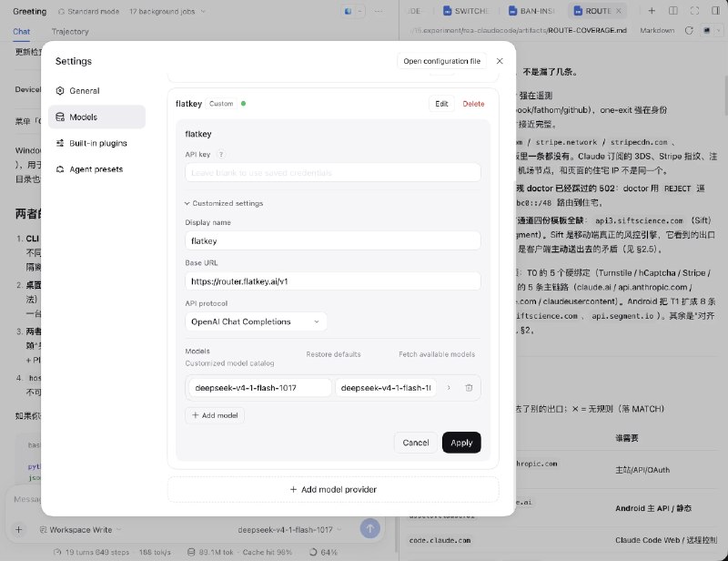Click the fullscreen icon in editor tab bar
728x561 pixels.
[694, 11]
